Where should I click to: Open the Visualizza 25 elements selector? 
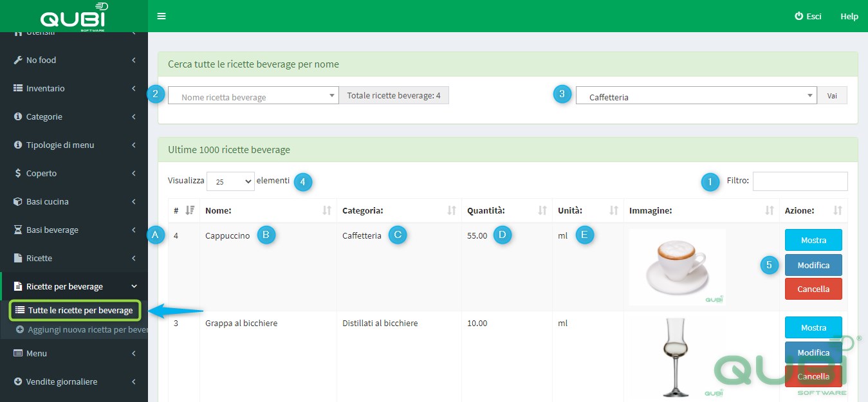[230, 181]
